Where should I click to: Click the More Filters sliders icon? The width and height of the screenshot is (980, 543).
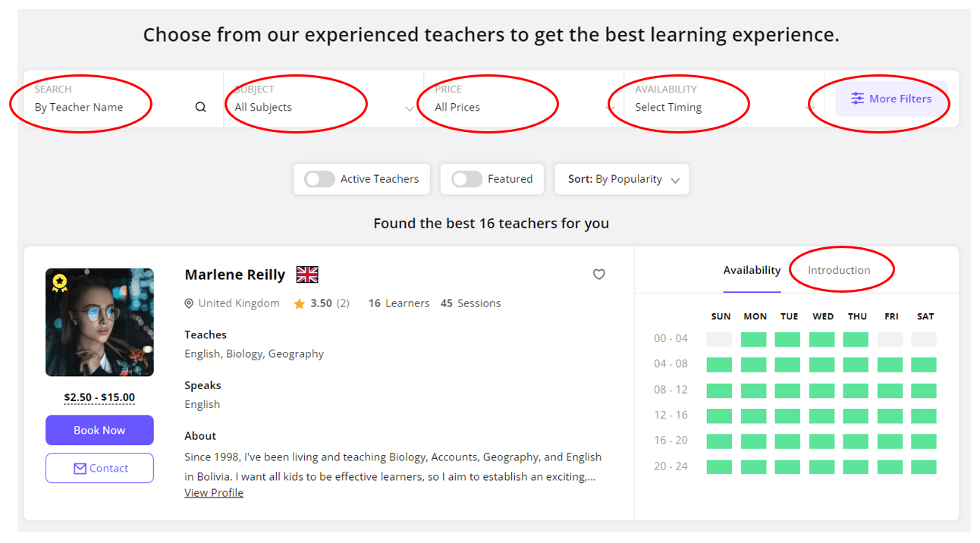[857, 99]
